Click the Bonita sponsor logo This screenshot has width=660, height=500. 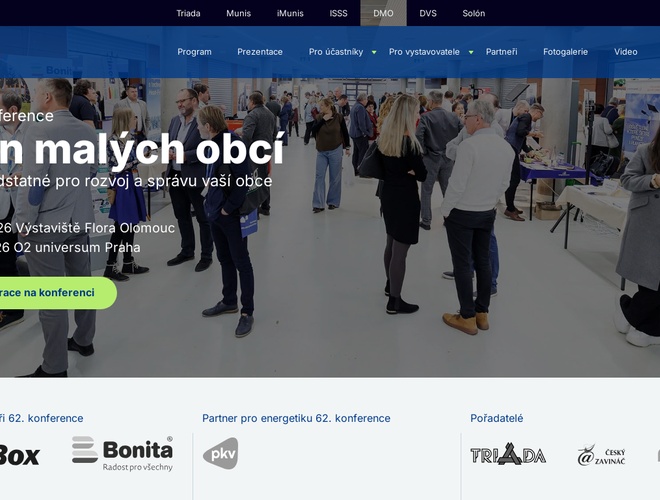pos(122,453)
